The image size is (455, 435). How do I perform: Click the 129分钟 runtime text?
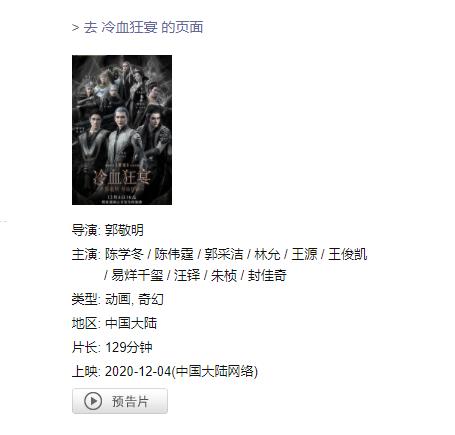tap(129, 347)
